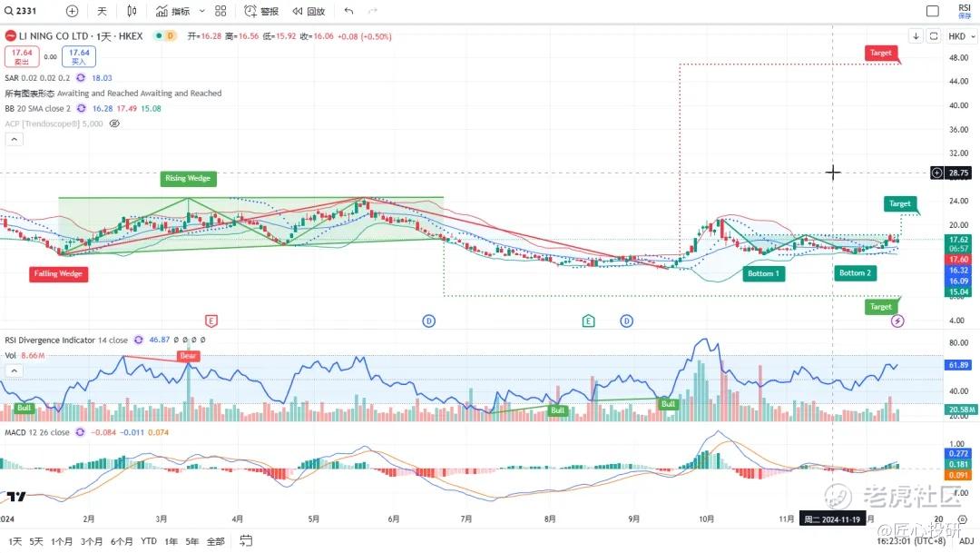Expand the arrow next to 指标
980x553 pixels.
pyautogui.click(x=201, y=11)
